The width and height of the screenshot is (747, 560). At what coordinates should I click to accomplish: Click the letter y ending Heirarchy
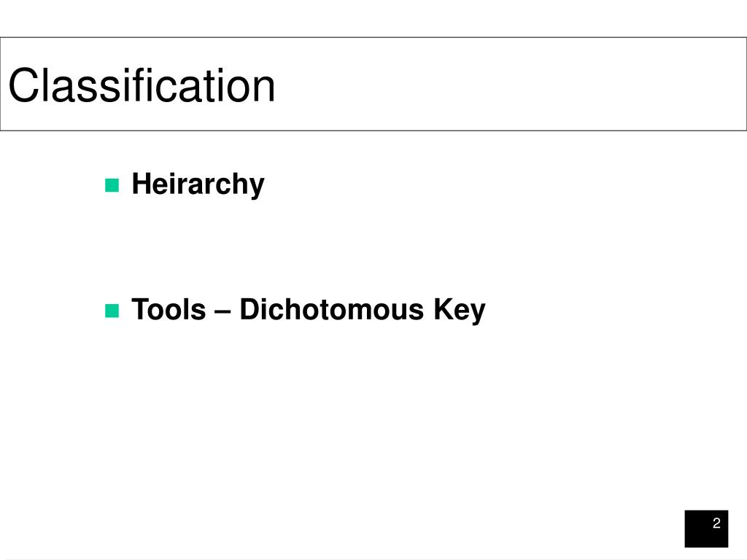tap(258, 187)
